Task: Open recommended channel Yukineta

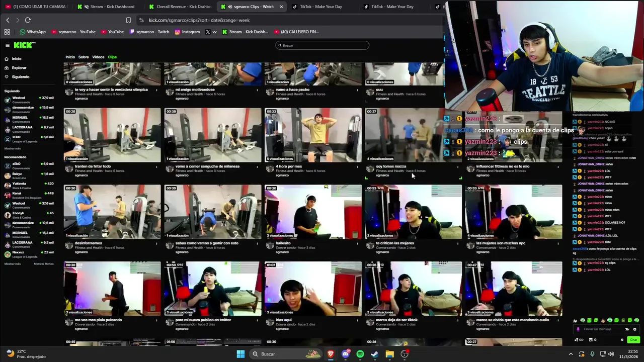Action: tap(29, 185)
